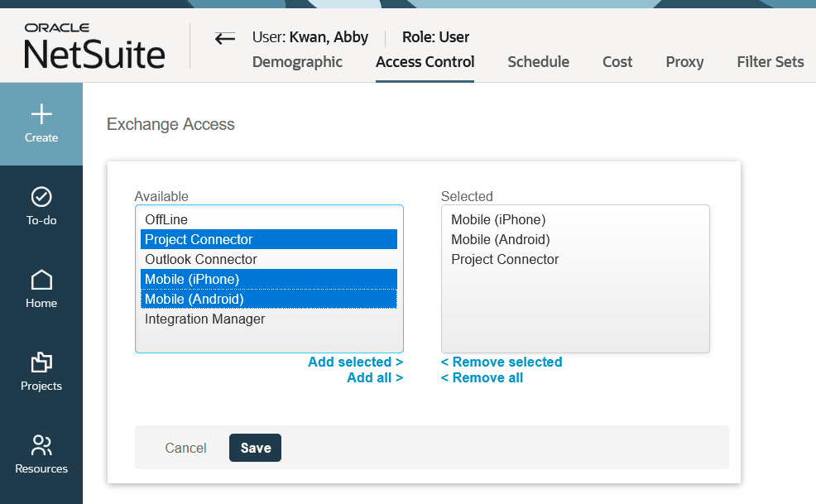Click the Add selected link
The image size is (816, 504).
355,362
